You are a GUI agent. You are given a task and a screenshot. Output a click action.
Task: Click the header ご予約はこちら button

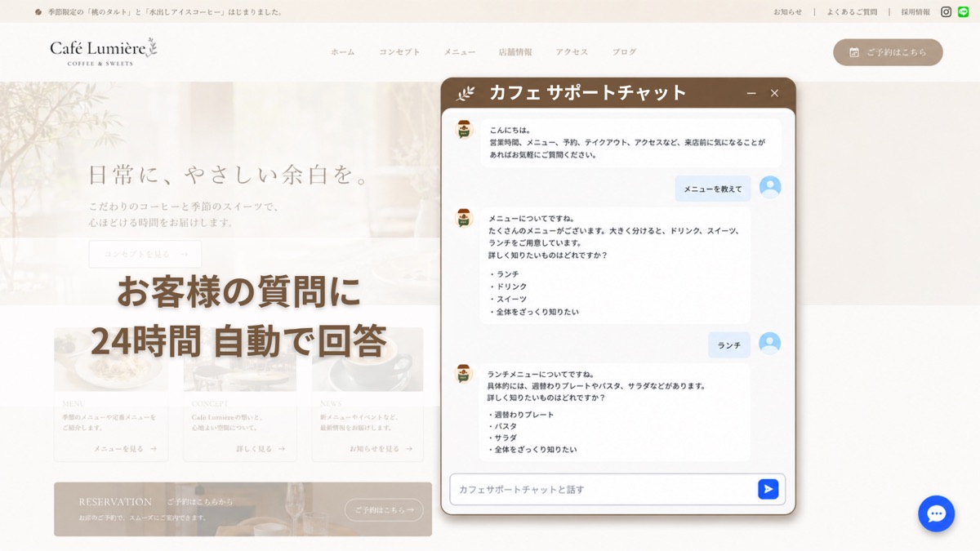pyautogui.click(x=888, y=52)
